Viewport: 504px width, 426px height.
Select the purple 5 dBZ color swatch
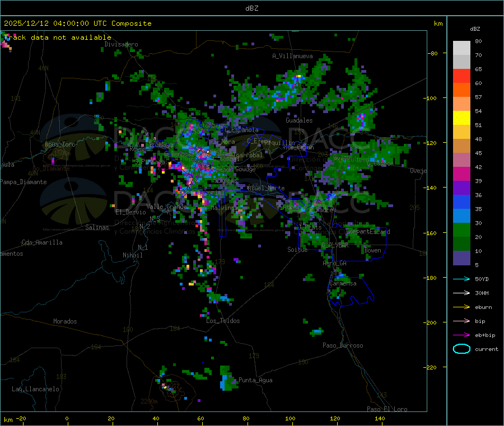click(x=461, y=258)
